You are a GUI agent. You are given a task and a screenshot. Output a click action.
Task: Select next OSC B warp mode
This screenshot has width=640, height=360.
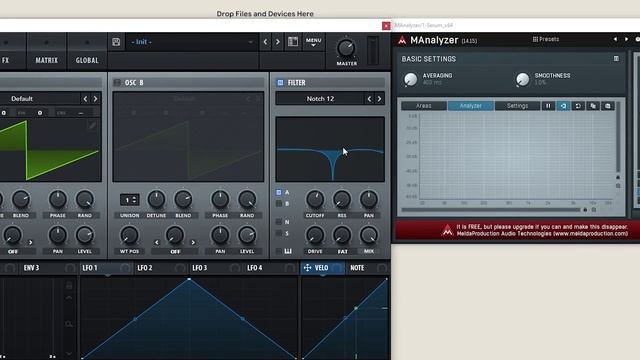click(x=193, y=242)
